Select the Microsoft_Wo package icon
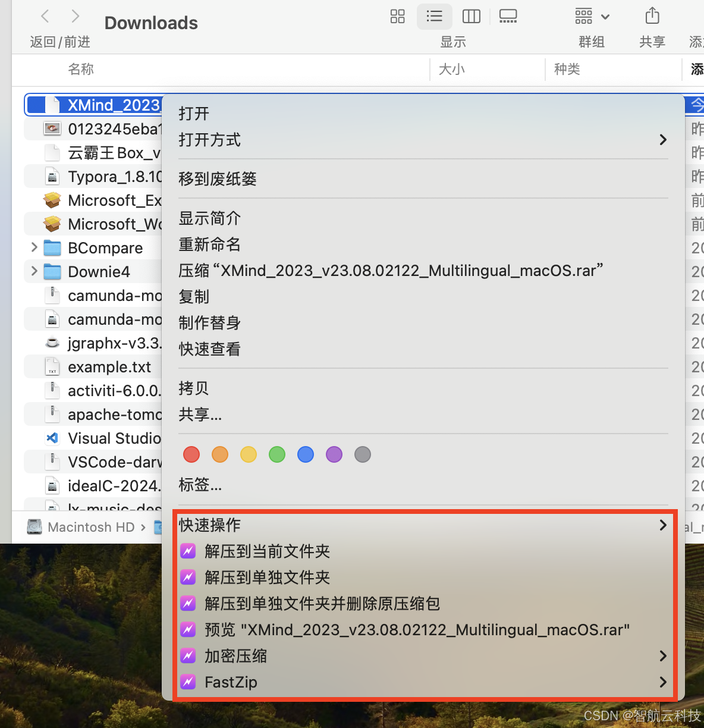Screen dimensions: 704x728 pyautogui.click(x=52, y=224)
